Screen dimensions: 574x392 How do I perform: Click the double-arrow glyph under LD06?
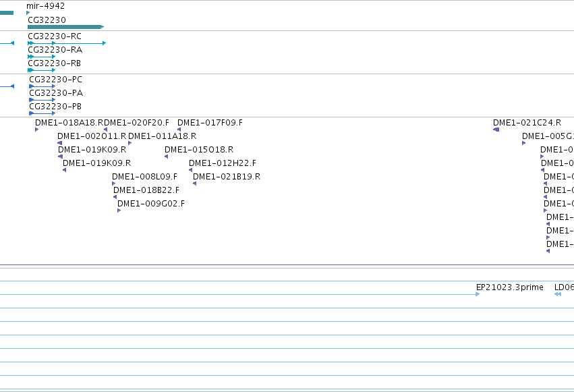[x=558, y=295]
